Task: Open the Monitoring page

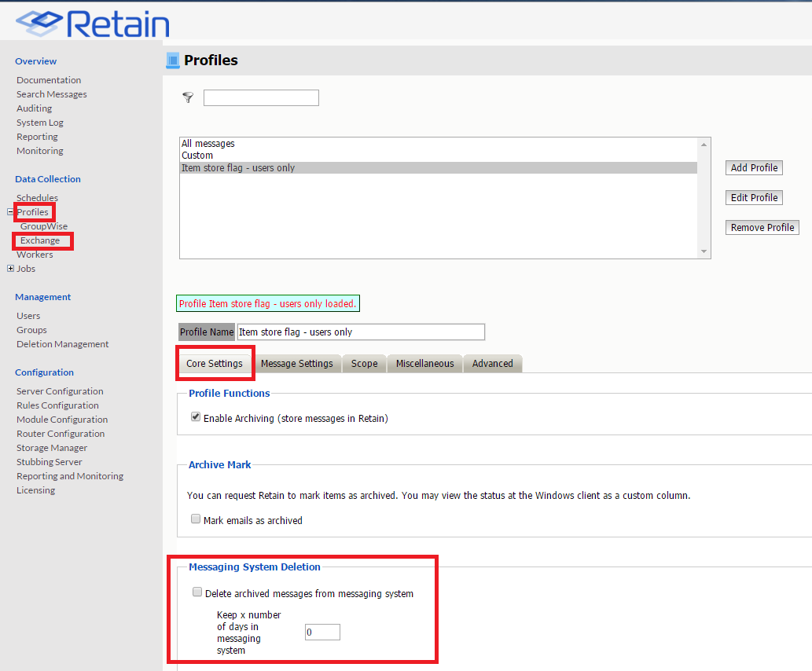Action: pyautogui.click(x=40, y=151)
